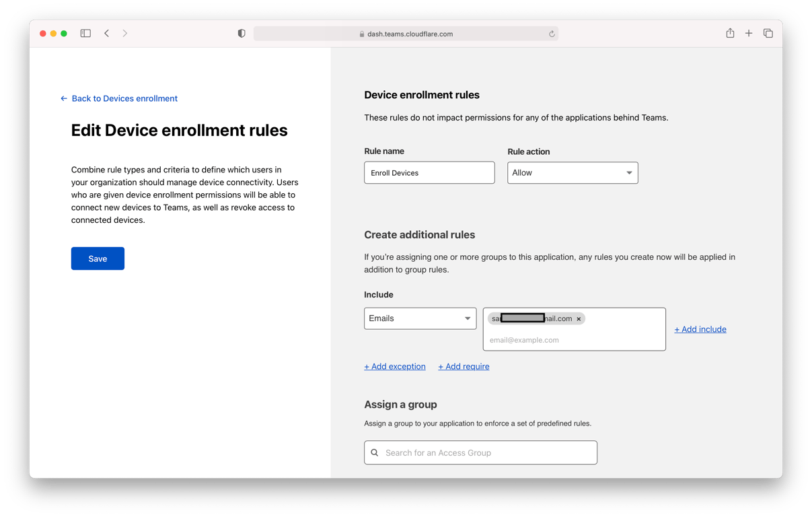Click the Add include link

(x=700, y=329)
